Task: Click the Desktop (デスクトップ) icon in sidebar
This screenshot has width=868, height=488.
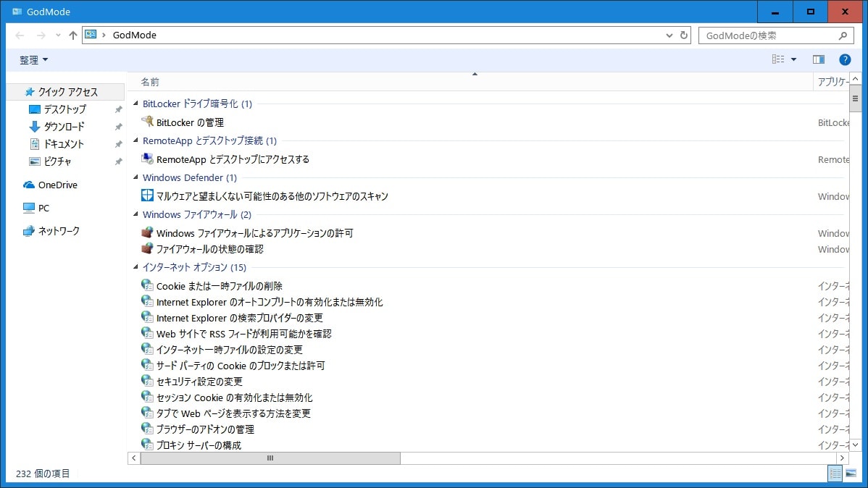Action: coord(34,109)
